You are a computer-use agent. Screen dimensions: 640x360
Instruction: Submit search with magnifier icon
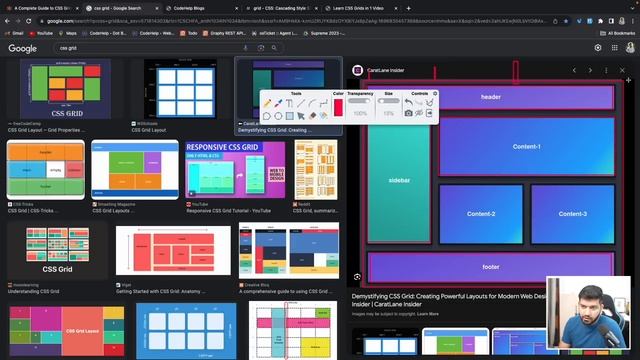(274, 48)
